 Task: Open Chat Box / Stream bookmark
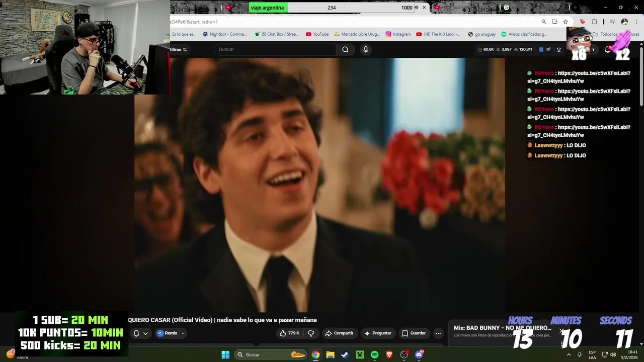point(276,34)
